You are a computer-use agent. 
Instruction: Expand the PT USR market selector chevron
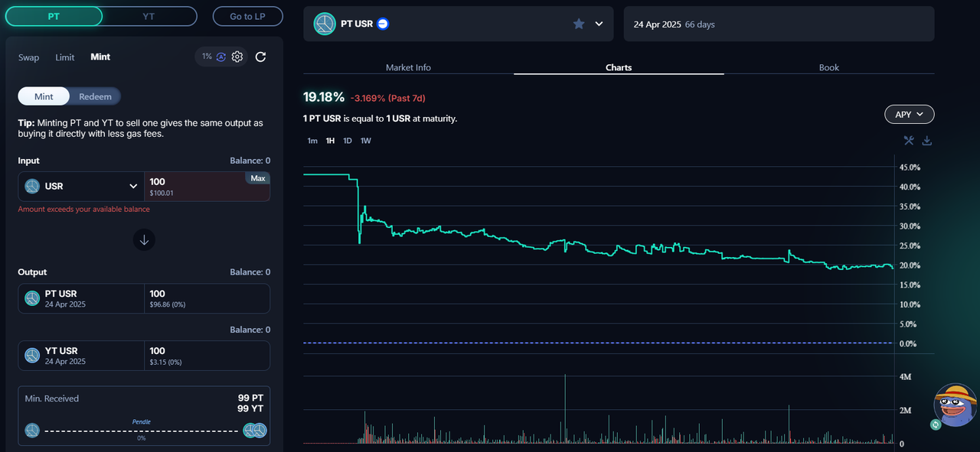pos(599,24)
